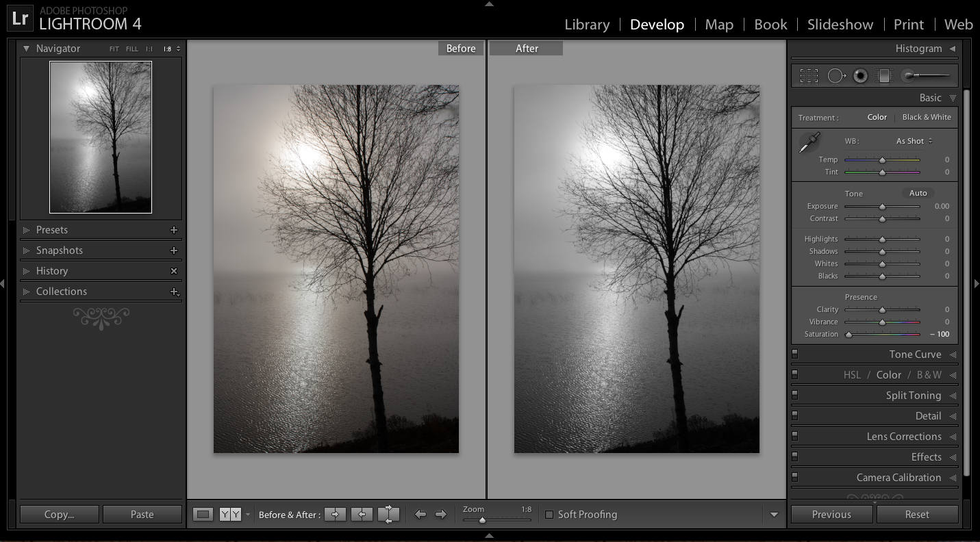Choose the Graduated Filter tool

884,76
